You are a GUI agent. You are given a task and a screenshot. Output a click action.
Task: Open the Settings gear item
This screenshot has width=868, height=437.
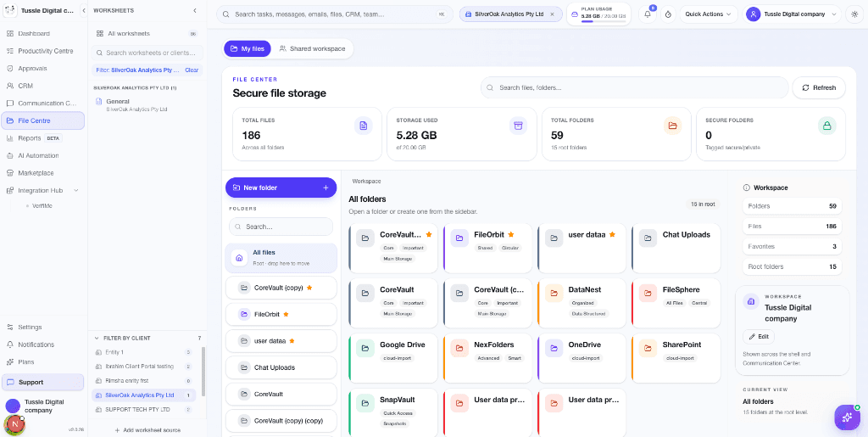point(43,328)
